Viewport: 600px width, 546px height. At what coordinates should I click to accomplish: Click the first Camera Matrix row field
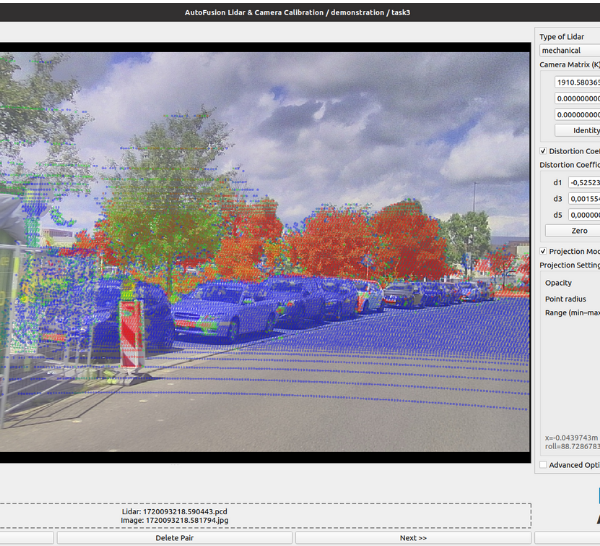(577, 82)
